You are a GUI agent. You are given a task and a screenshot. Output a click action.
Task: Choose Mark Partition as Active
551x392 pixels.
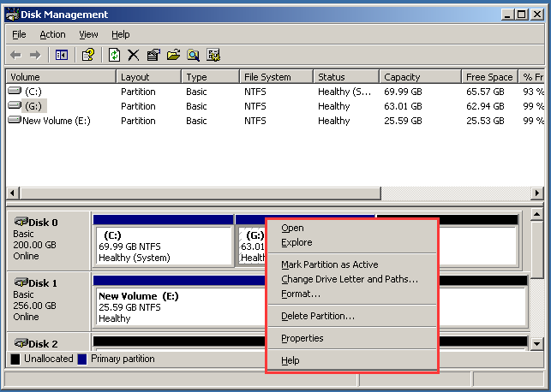click(x=329, y=264)
